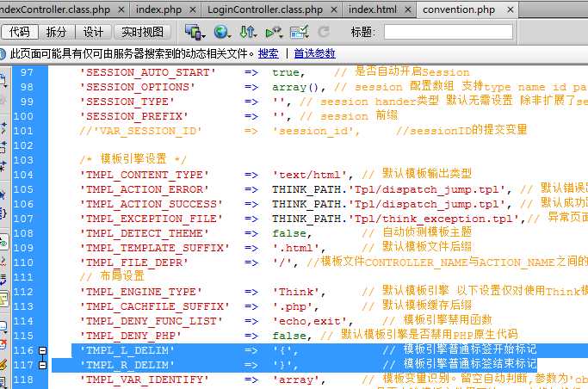Click 'TMPL_DENY_FUNC_LIST' key text

click(x=152, y=321)
